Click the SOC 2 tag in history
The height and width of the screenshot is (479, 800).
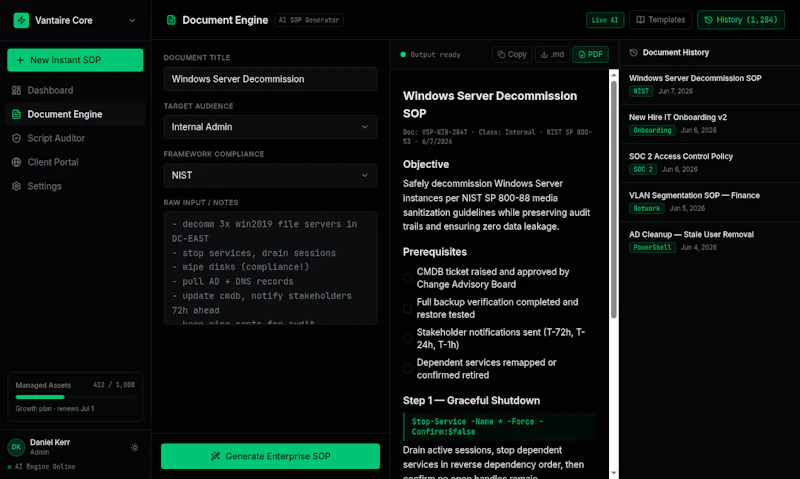pos(643,169)
